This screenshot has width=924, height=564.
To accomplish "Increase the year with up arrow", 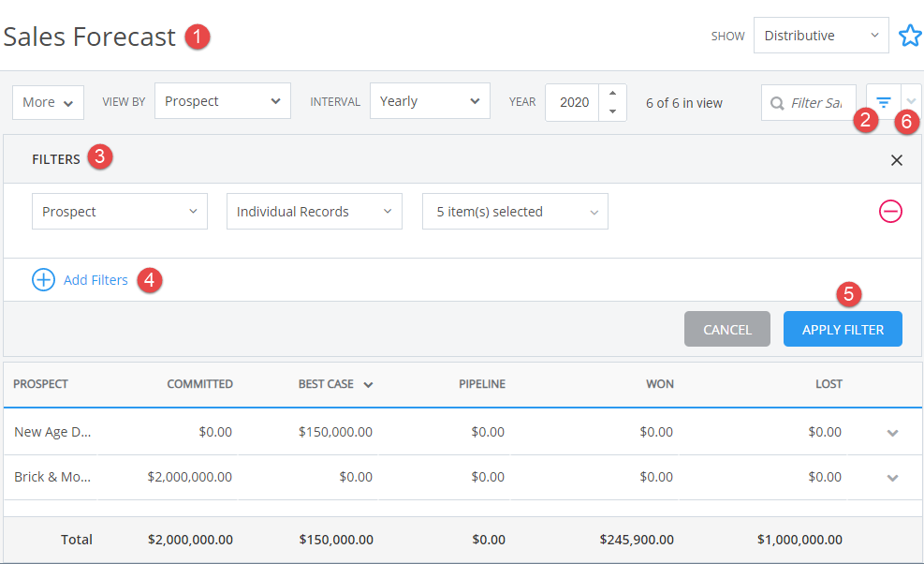I will point(612,93).
